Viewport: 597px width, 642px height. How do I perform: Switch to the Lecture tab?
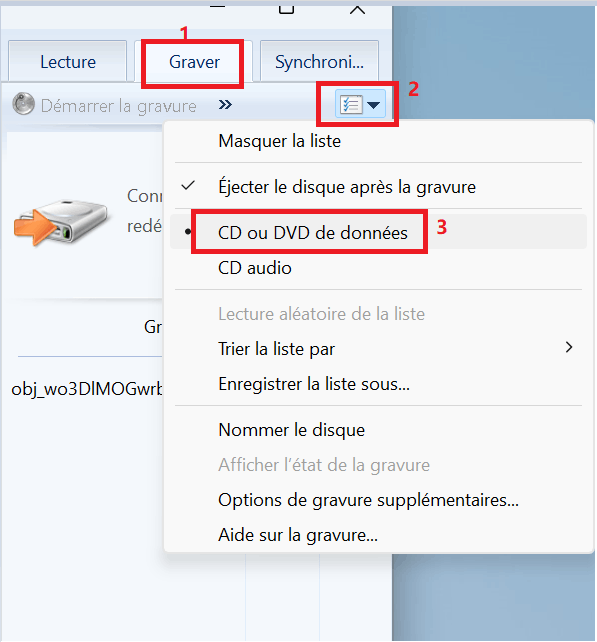tap(68, 62)
